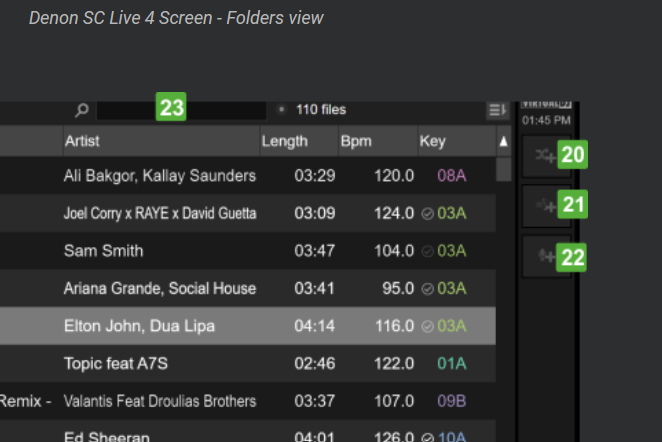662x442 pixels.
Task: Click the small dot icon before "110 files"
Action: coord(281,110)
